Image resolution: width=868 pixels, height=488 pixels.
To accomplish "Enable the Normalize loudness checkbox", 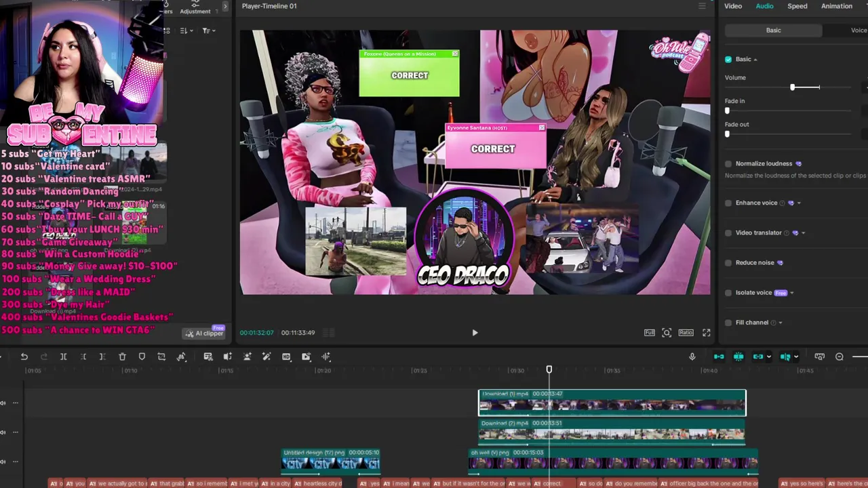I will 728,163.
